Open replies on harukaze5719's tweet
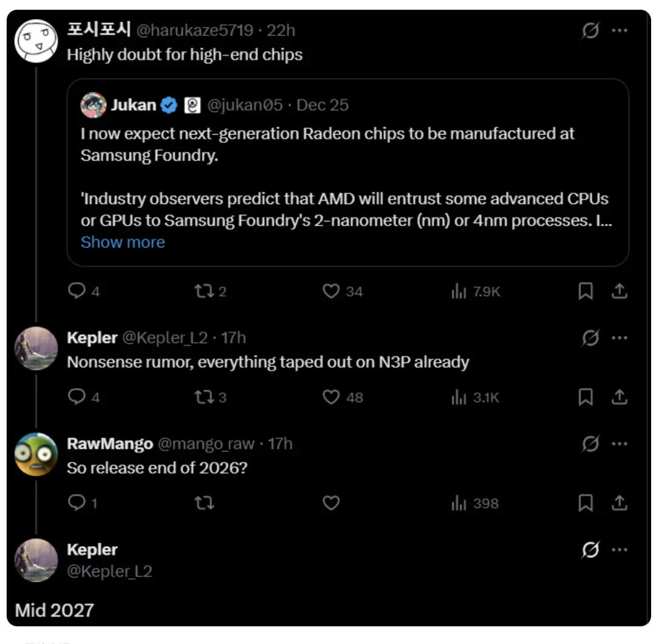656x644 pixels. coord(77,292)
